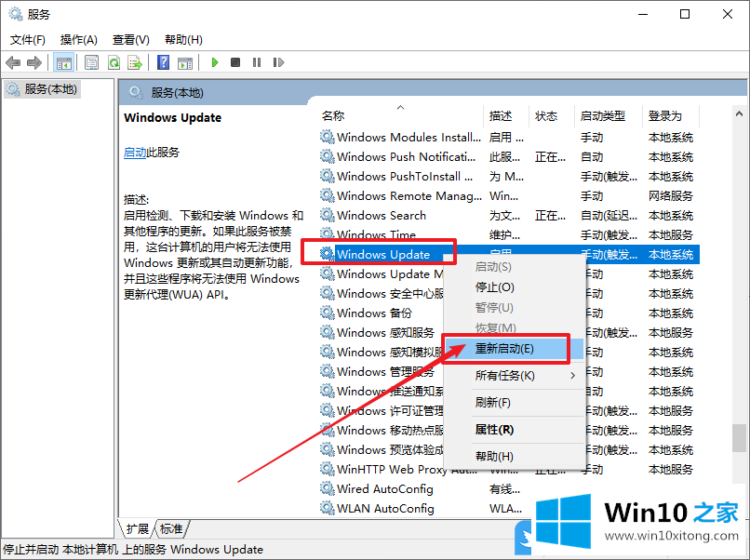Viewport: 750px width, 560px height.
Task: Expand 所有任务(K) submenu
Action: pyautogui.click(x=515, y=376)
